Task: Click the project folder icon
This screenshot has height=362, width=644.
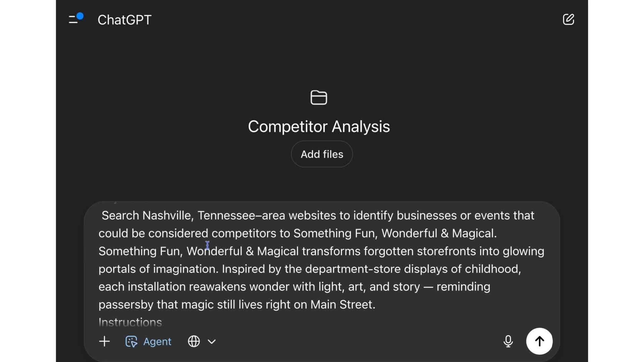Action: [x=319, y=98]
